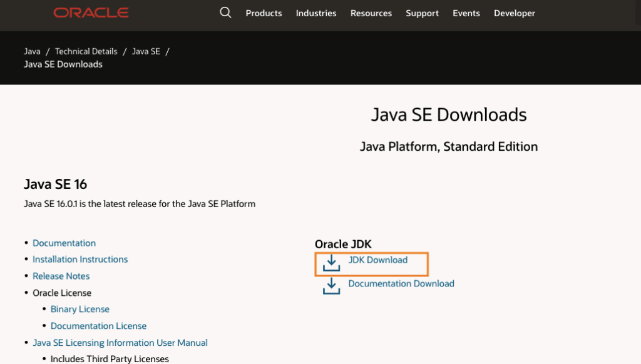Viewport: 641px width, 364px height.
Task: Open Java SE Licensing Information User Manual
Action: (120, 343)
